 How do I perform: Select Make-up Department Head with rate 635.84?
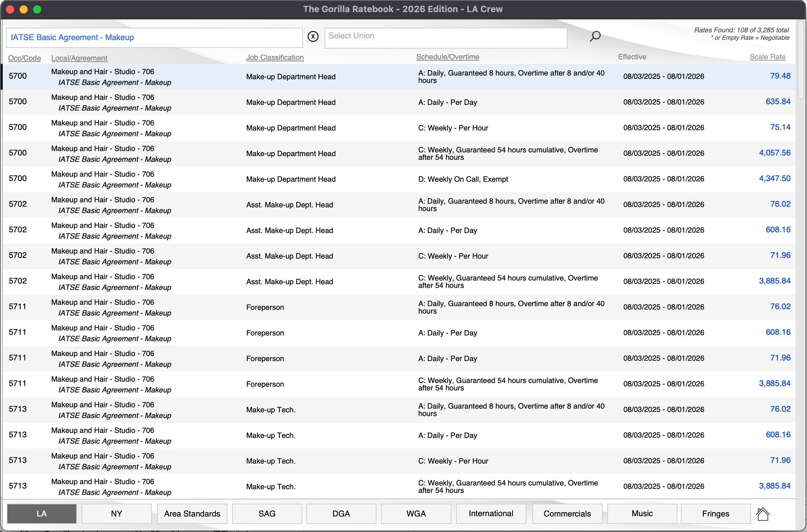pyautogui.click(x=290, y=102)
